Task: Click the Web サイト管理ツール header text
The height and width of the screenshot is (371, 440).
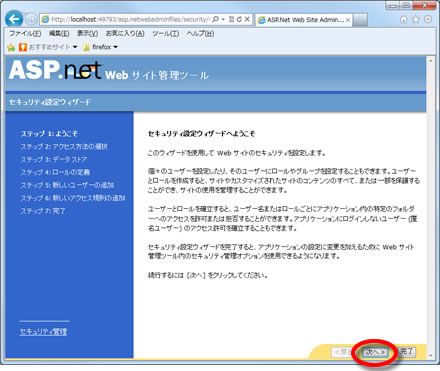Action: click(157, 75)
